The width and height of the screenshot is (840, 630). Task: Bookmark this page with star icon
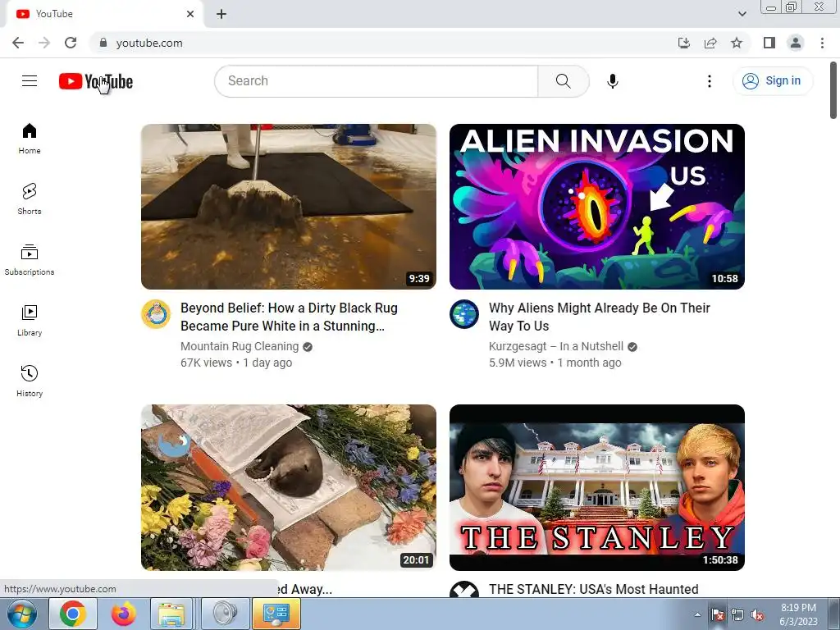click(x=737, y=43)
